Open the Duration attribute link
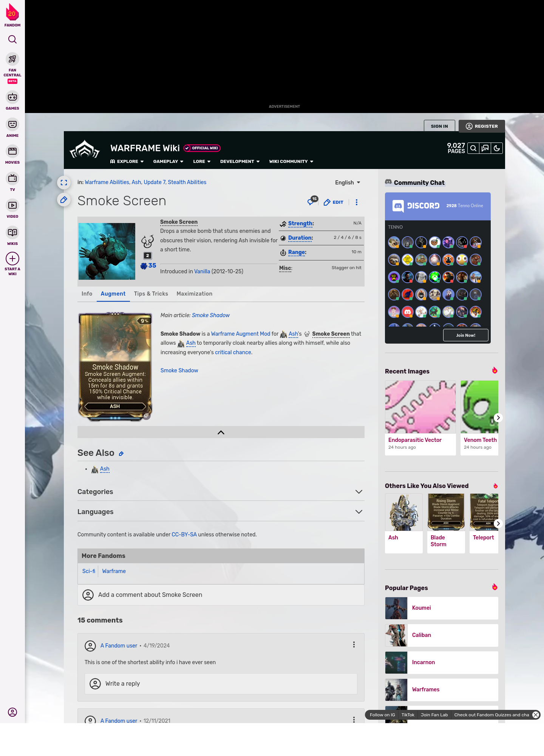This screenshot has height=756, width=544. point(300,238)
